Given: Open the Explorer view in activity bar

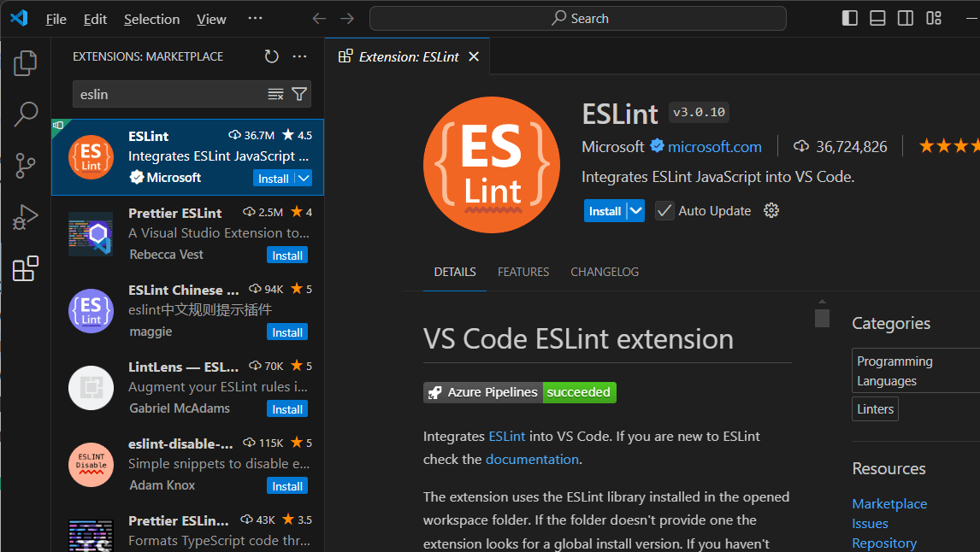Looking at the screenshot, I should click(26, 62).
